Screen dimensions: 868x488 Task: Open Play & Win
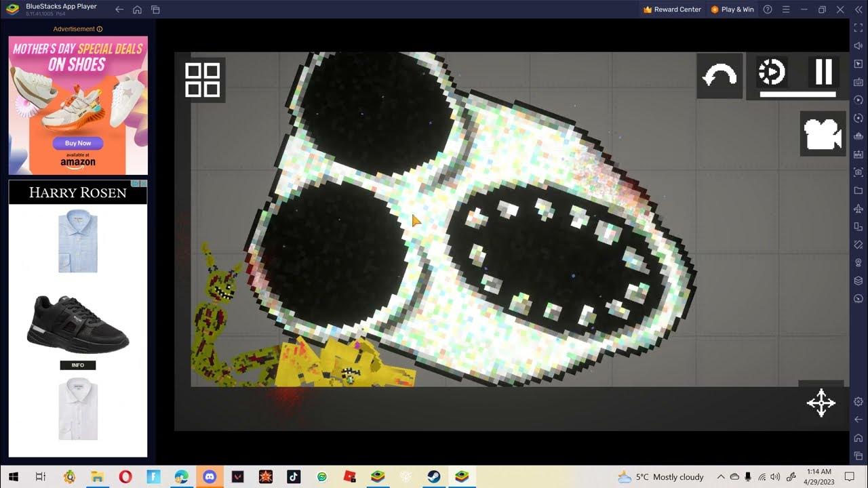(x=732, y=9)
